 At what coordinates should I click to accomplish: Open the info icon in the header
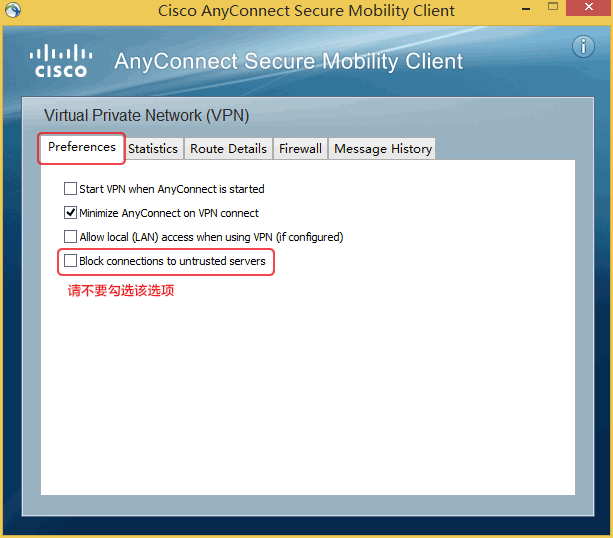pyautogui.click(x=583, y=47)
